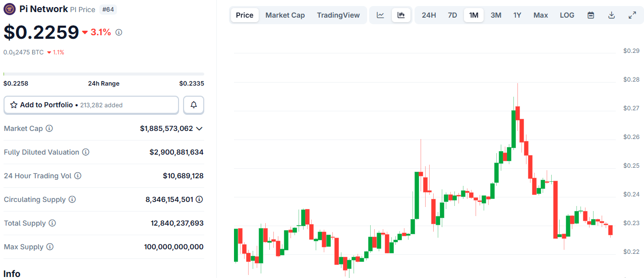Image resolution: width=644 pixels, height=278 pixels.
Task: Click the Pi Network coin logo
Action: (10, 9)
